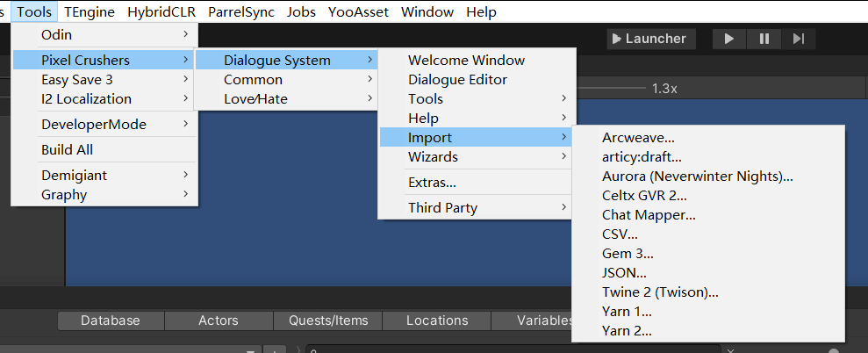Select the Dialogue System submenu entry
The height and width of the screenshot is (353, 868).
click(287, 60)
